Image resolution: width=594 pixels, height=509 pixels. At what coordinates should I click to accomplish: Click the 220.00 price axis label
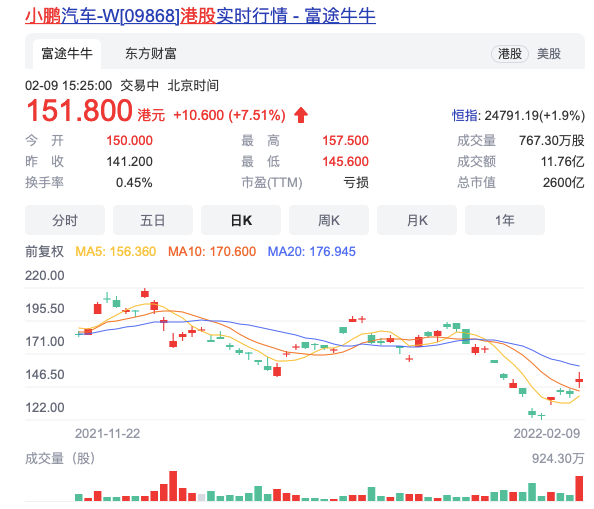coord(45,276)
